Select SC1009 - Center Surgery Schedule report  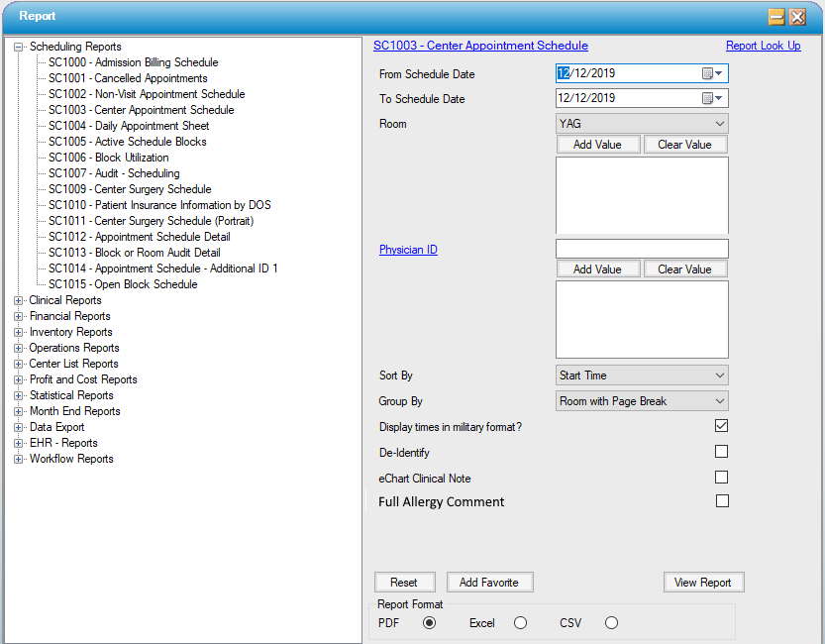(129, 189)
